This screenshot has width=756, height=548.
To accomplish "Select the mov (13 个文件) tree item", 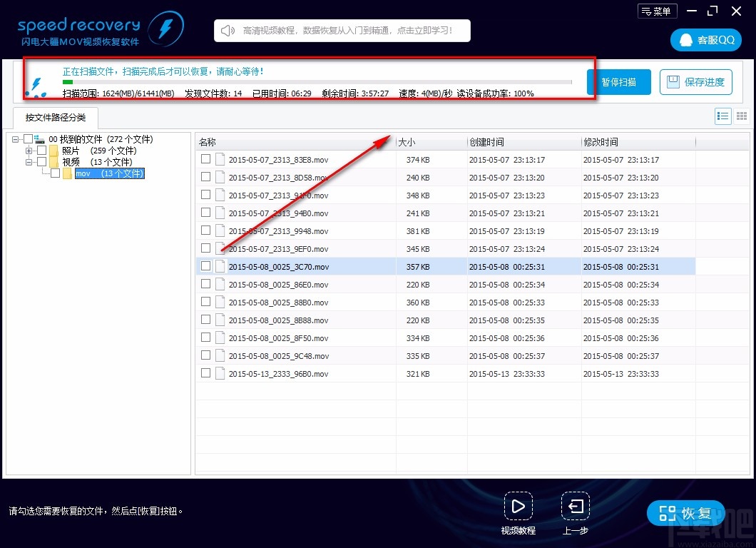I will pyautogui.click(x=109, y=173).
